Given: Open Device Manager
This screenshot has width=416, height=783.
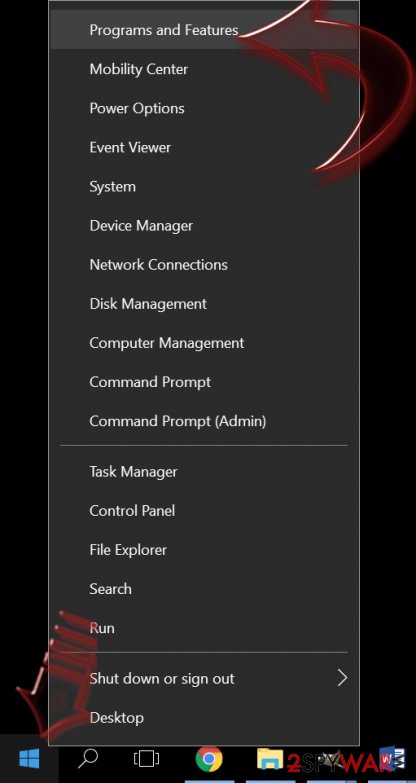Looking at the screenshot, I should click(204, 226).
